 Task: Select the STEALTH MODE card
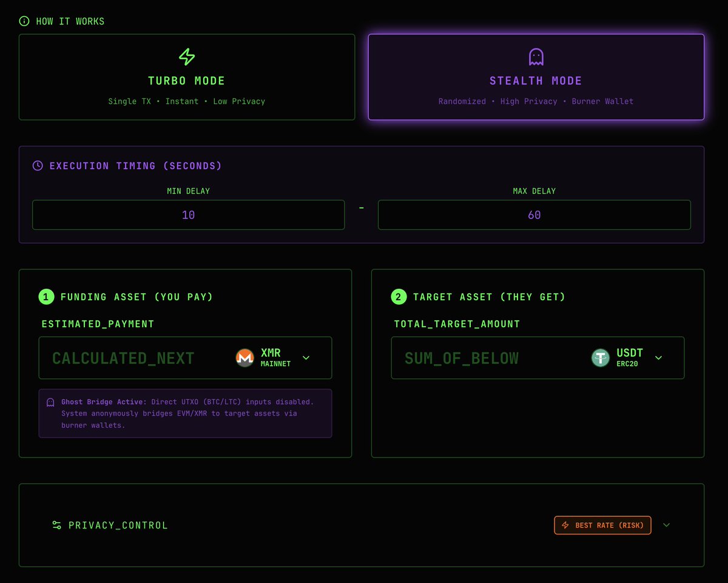(x=536, y=77)
